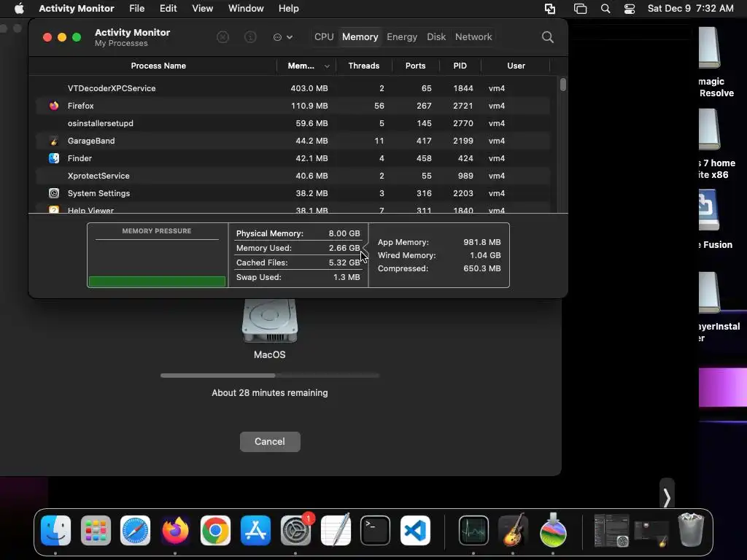The height and width of the screenshot is (560, 747).
Task: Click the Cancel button in installer window
Action: [270, 441]
